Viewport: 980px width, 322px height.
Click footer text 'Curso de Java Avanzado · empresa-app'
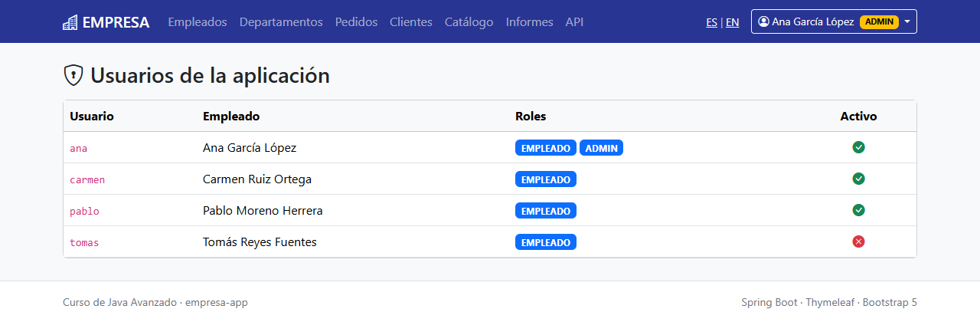click(155, 303)
